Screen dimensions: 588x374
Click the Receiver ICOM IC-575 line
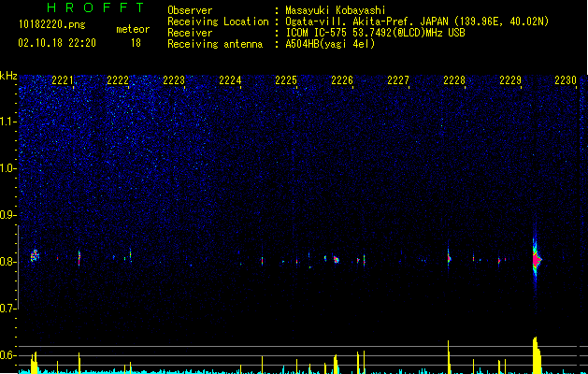pos(375,33)
